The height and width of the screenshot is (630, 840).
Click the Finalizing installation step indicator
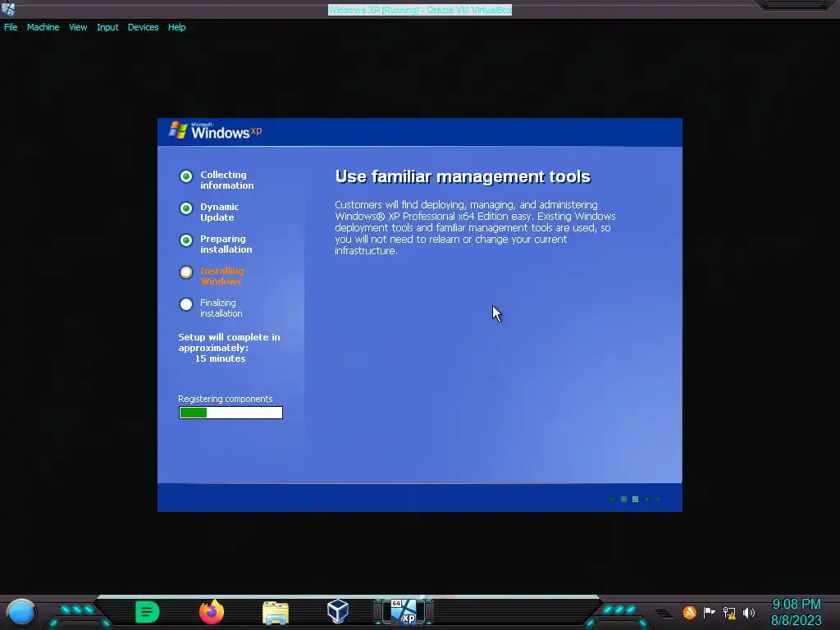coord(186,304)
